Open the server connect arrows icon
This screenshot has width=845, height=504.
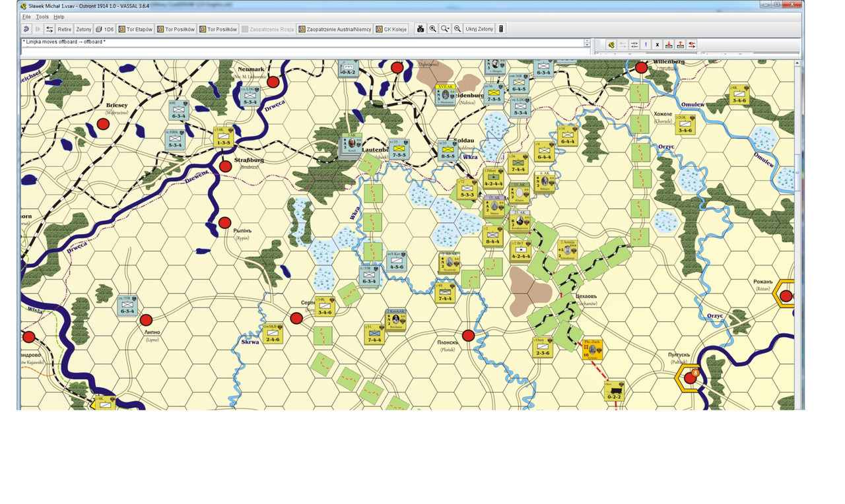(x=50, y=29)
